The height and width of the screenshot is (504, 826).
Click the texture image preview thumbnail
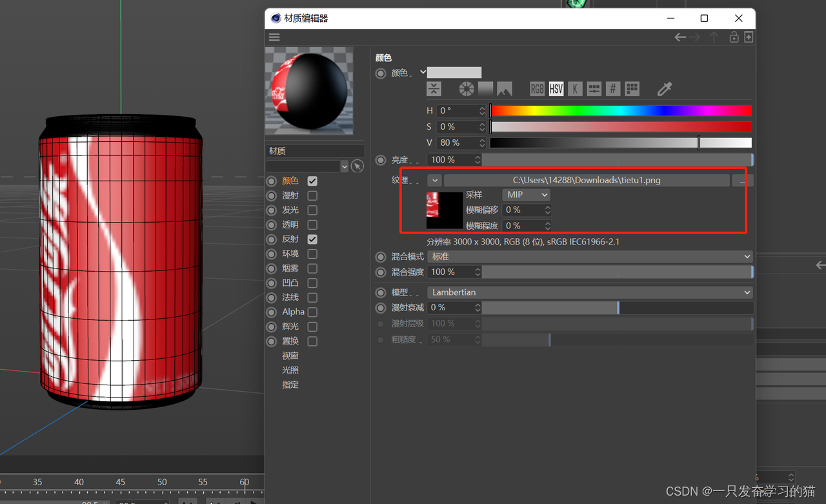coord(445,210)
